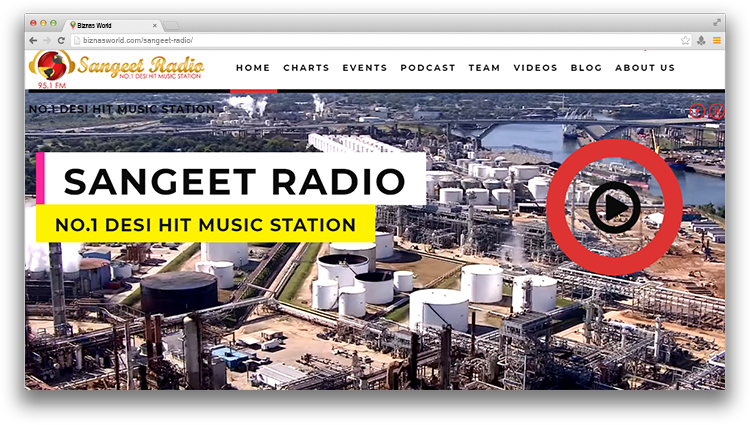750x425 pixels.
Task: Open the Facebook social icon
Action: (697, 111)
